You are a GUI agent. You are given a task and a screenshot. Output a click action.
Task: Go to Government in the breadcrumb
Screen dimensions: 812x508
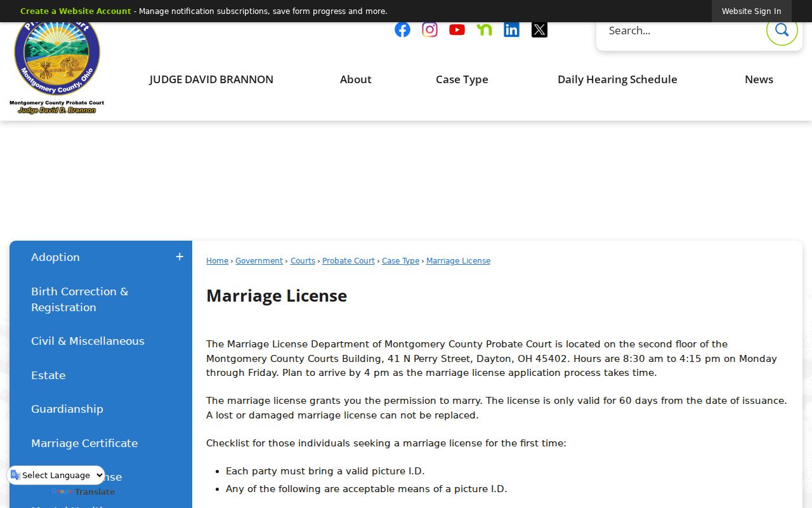coord(259,261)
